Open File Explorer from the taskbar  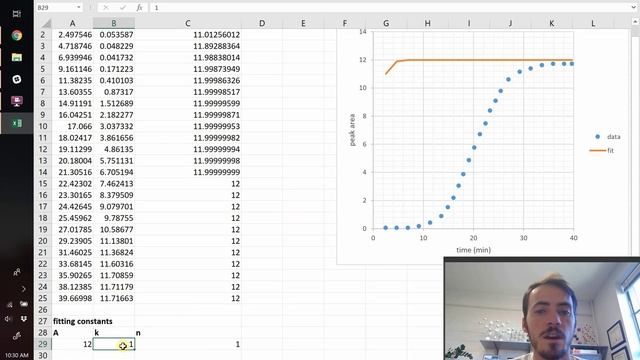[x=17, y=58]
